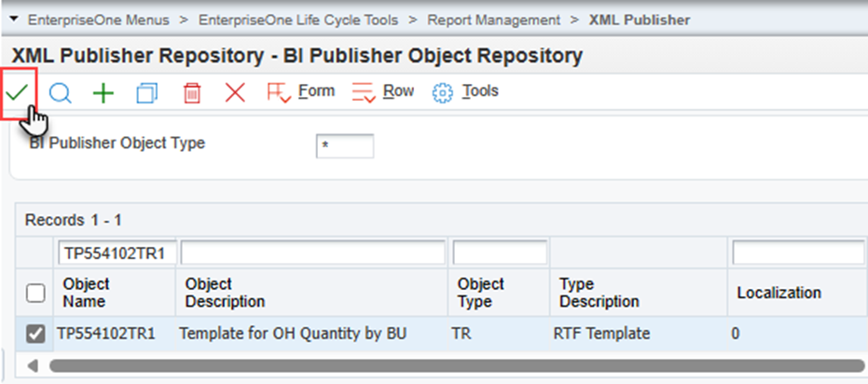This screenshot has height=384, width=868.
Task: Click the Object Name column header
Action: (86, 293)
